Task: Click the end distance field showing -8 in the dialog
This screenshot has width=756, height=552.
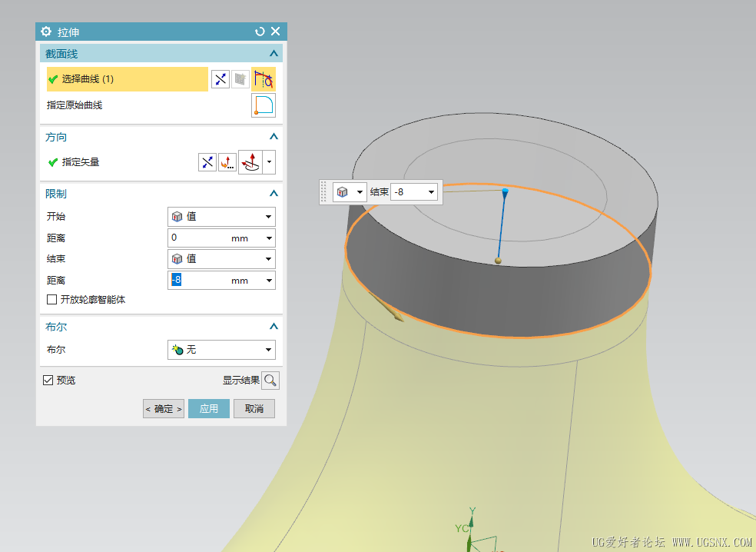Action: tap(200, 281)
